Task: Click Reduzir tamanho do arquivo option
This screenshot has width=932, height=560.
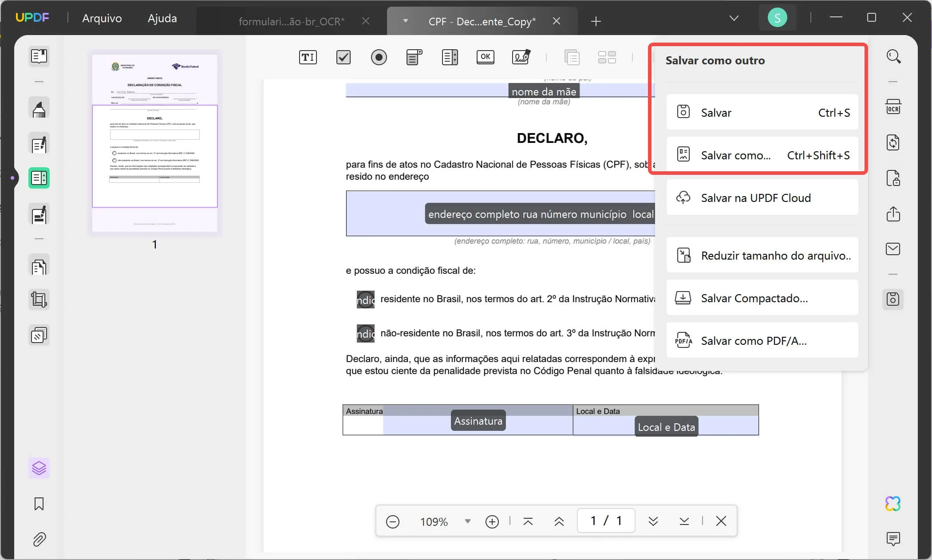Action: [761, 255]
